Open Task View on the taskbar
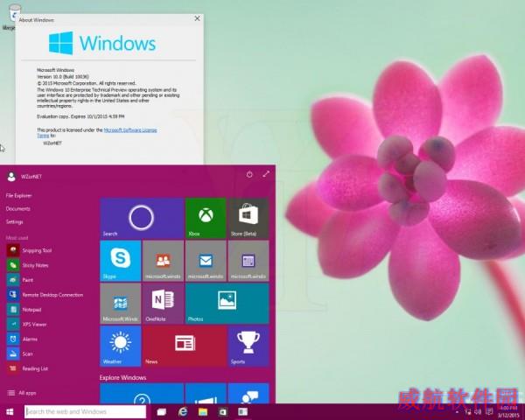The width and height of the screenshot is (525, 420). (162, 411)
